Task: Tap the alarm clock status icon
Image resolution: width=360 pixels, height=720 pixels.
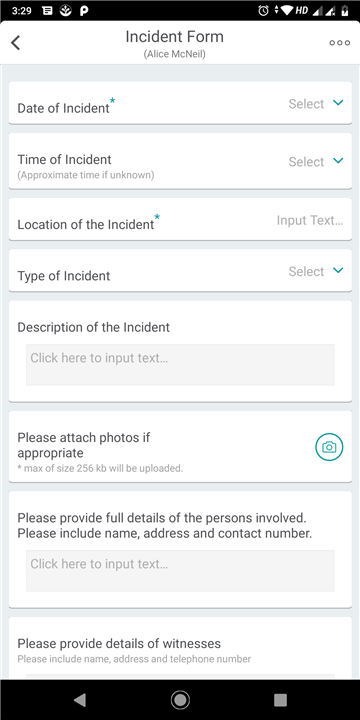Action: pos(264,11)
